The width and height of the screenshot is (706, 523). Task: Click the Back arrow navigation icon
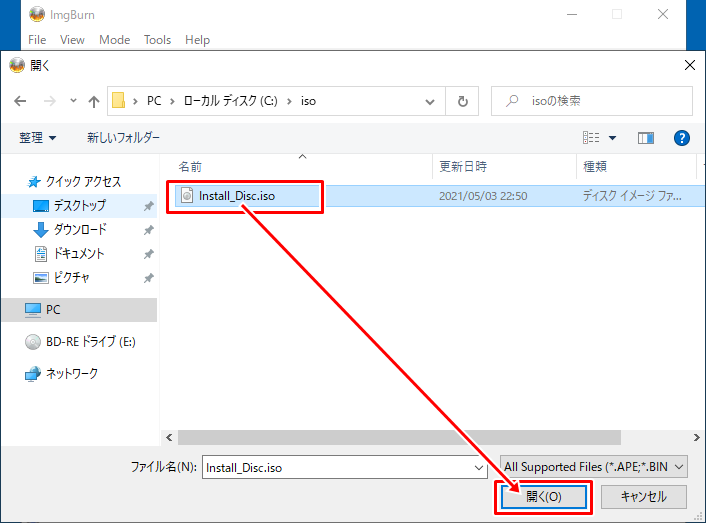click(x=20, y=101)
